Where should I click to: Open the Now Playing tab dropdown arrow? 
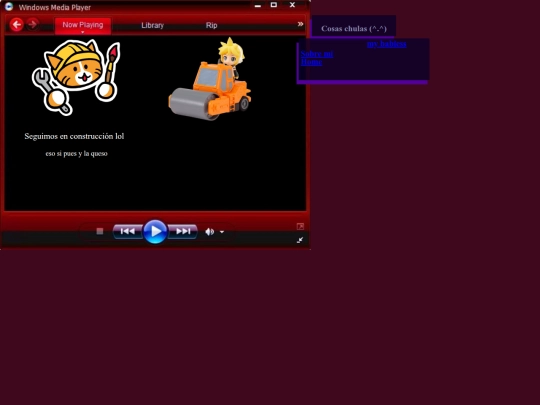pyautogui.click(x=83, y=32)
